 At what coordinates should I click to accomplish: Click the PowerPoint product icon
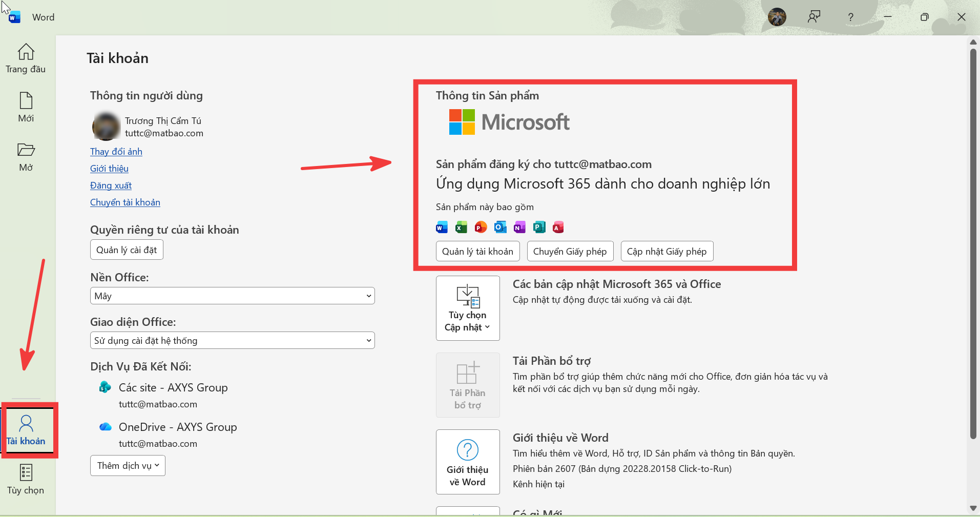click(481, 227)
